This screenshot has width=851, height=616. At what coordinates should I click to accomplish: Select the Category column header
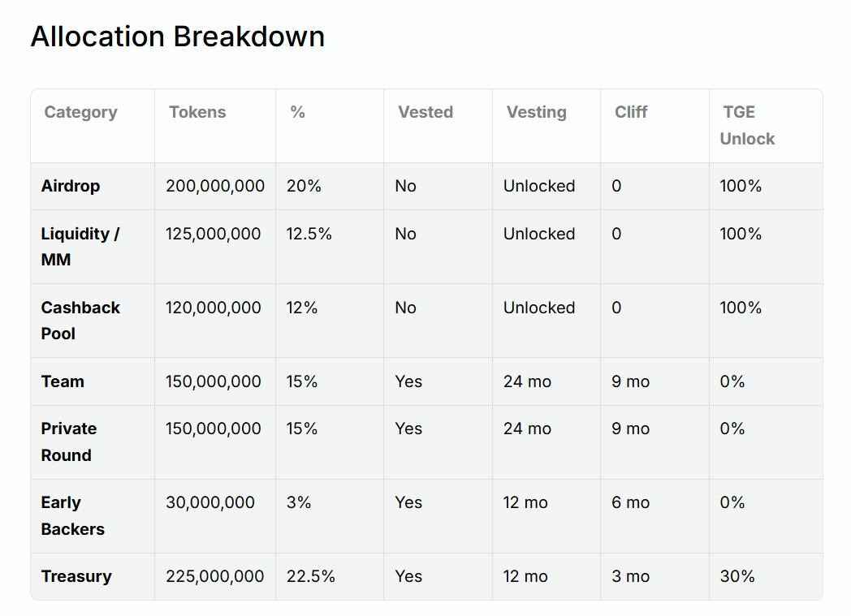pyautogui.click(x=80, y=113)
